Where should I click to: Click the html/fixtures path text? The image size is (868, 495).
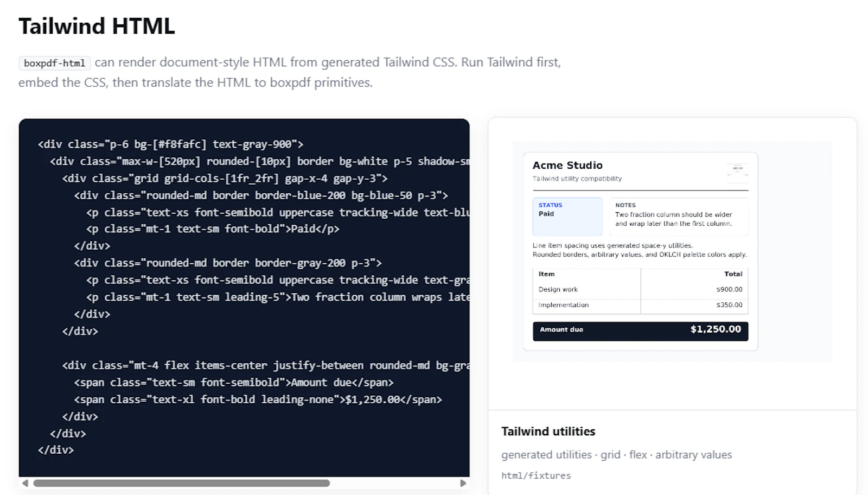coord(536,475)
